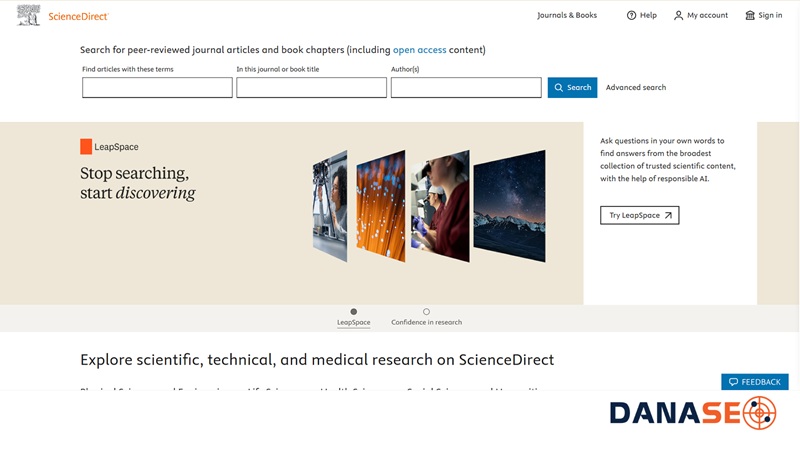Switch to the LeapSpace slide label
Viewport: 800px width, 450px height.
click(x=354, y=322)
